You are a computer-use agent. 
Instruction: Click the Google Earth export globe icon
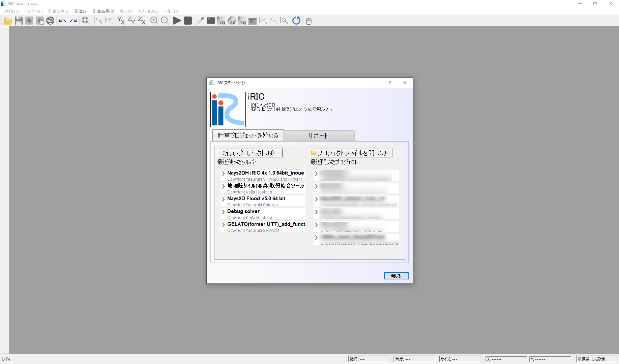click(x=50, y=21)
